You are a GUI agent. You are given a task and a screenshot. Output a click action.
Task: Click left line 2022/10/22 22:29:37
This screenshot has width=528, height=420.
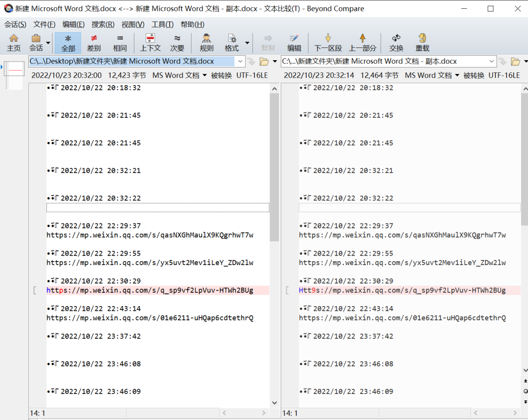pos(101,226)
